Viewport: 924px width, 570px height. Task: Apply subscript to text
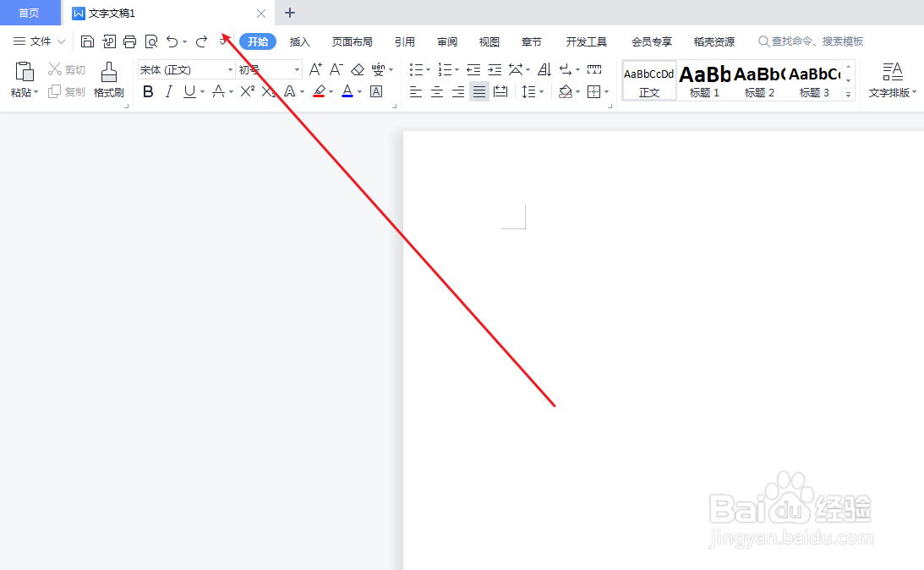(x=269, y=90)
